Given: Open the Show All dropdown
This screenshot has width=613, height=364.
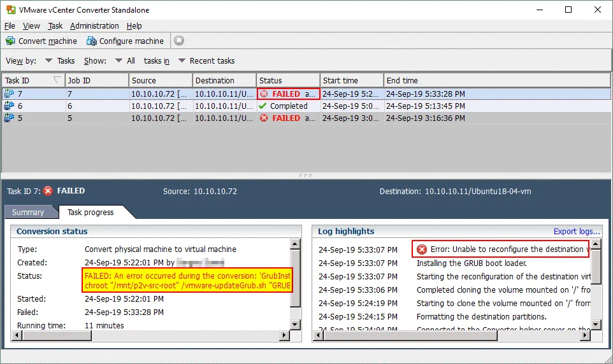Looking at the screenshot, I should point(119,61).
